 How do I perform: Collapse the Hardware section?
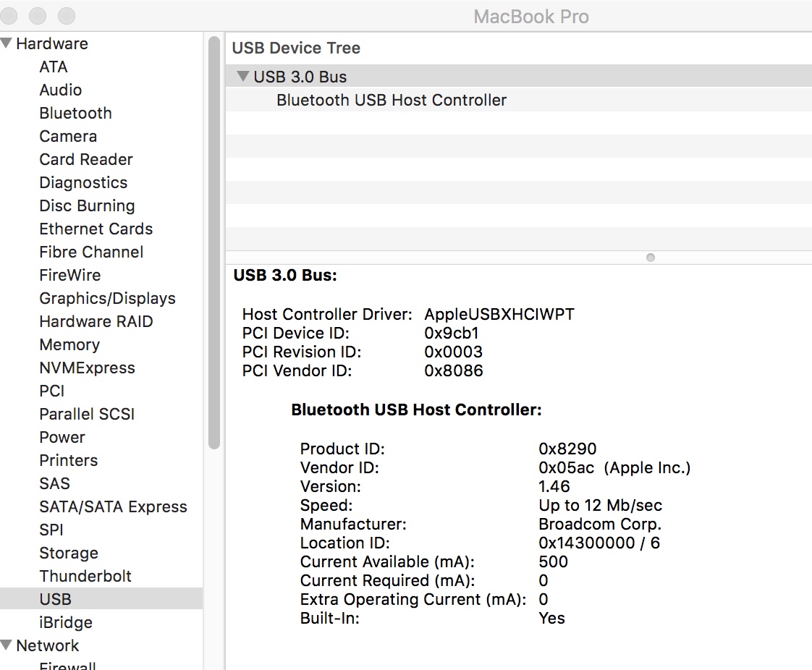pos(7,43)
